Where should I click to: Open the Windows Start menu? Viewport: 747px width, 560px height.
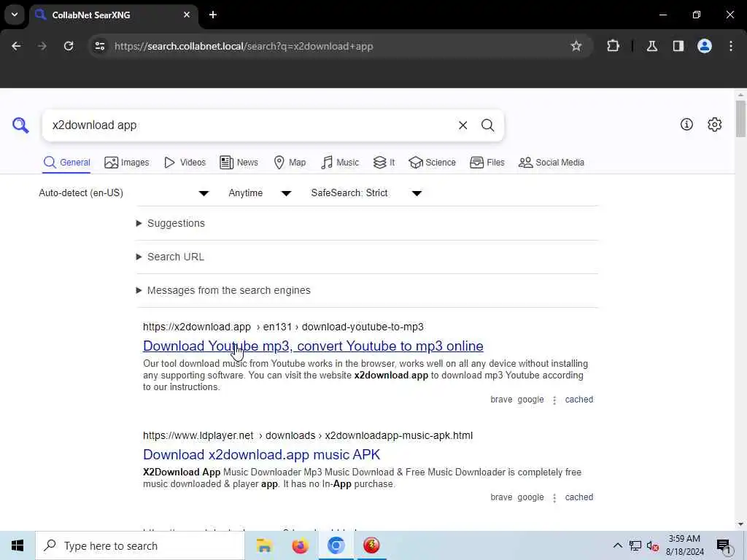pyautogui.click(x=18, y=545)
